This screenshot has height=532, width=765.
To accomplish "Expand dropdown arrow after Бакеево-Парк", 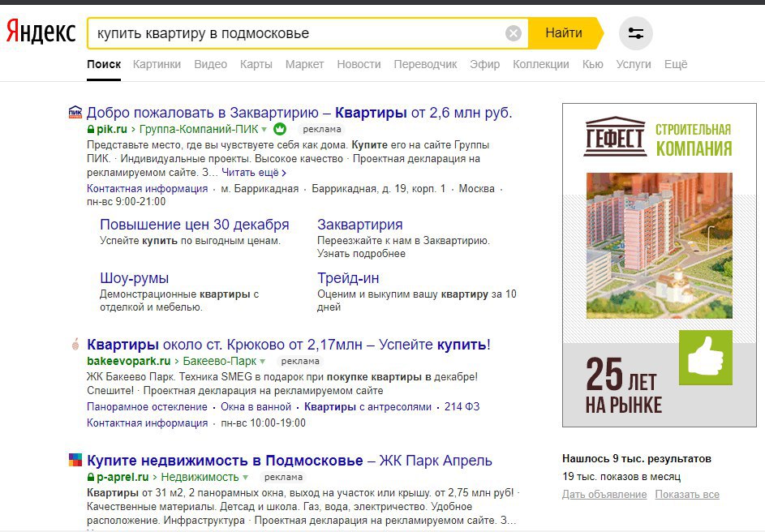I will click(x=262, y=362).
